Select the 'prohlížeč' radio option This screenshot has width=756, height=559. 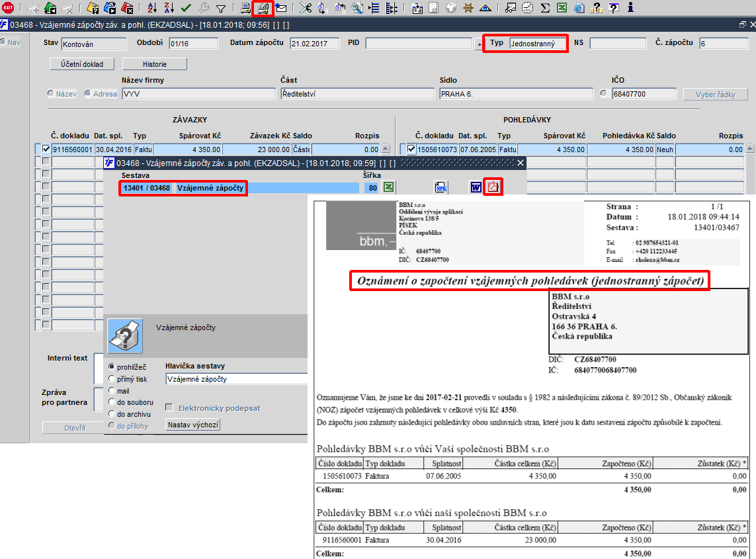[x=112, y=367]
